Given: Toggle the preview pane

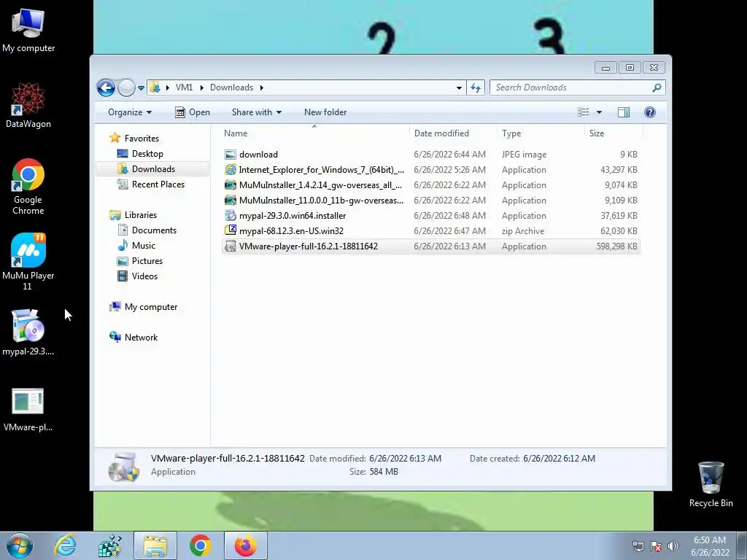Looking at the screenshot, I should 624,112.
